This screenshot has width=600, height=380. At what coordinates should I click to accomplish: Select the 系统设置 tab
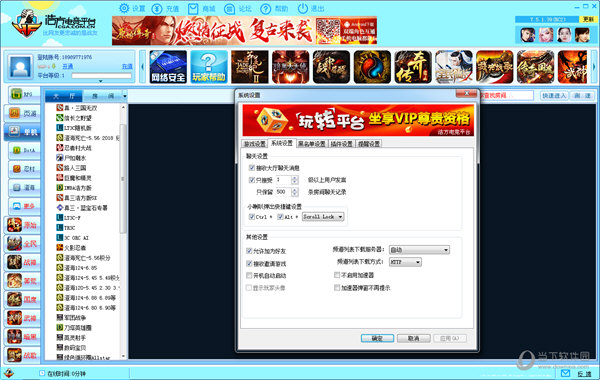point(282,143)
